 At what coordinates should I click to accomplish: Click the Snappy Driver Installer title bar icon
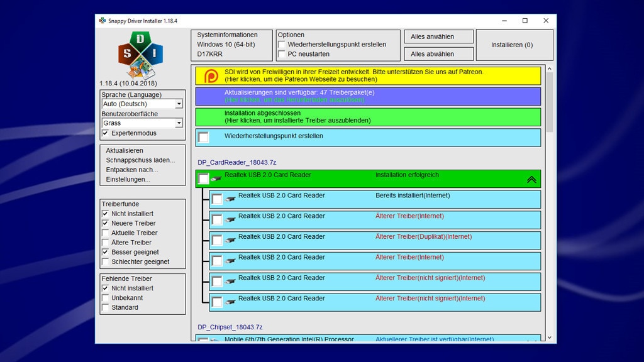103,21
